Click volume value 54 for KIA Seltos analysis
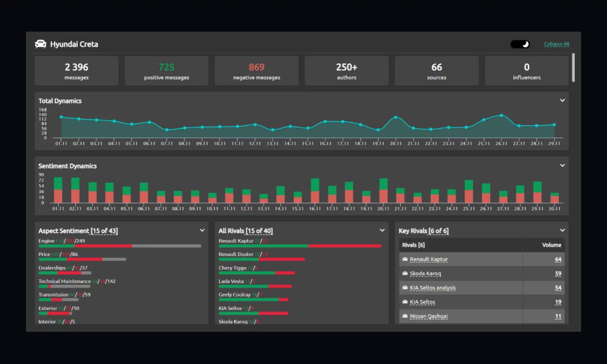Screen dimensions: 607x364 558,288
